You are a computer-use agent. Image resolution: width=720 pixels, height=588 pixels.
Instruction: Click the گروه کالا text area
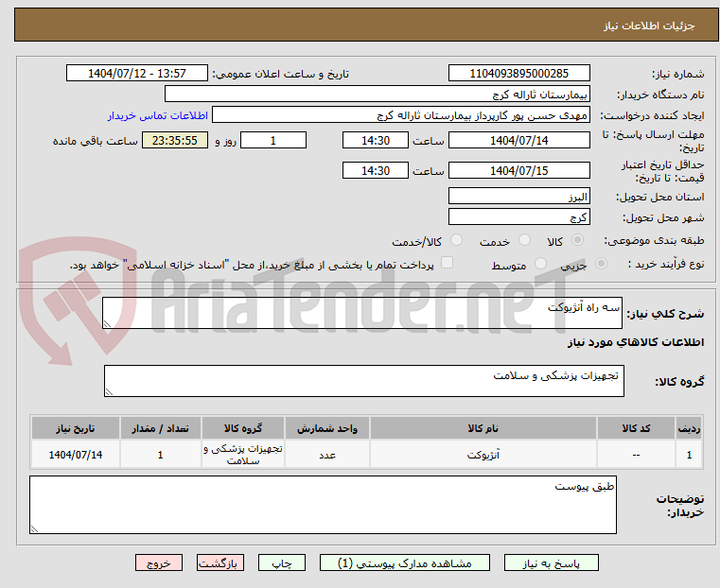point(363,381)
